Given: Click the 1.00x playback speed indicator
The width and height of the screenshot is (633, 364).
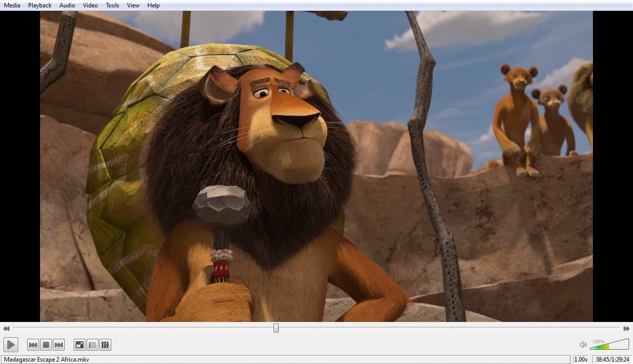Looking at the screenshot, I should click(x=581, y=360).
